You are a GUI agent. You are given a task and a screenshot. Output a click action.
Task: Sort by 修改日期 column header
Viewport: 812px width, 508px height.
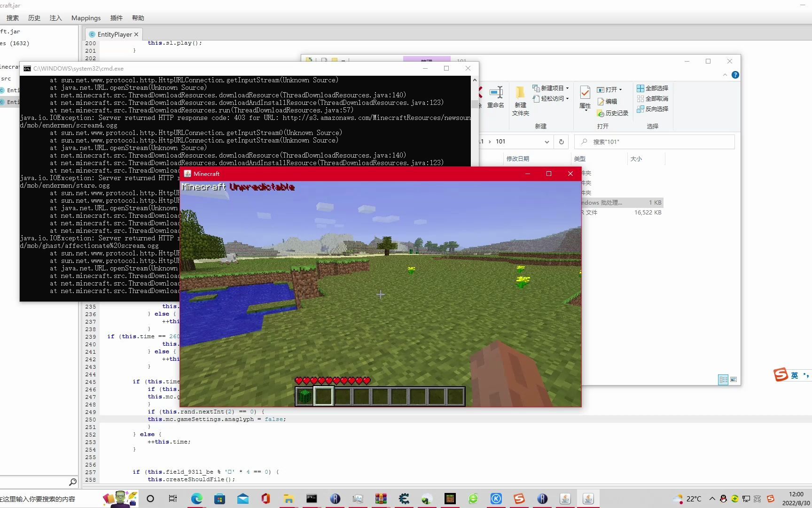[x=517, y=159]
